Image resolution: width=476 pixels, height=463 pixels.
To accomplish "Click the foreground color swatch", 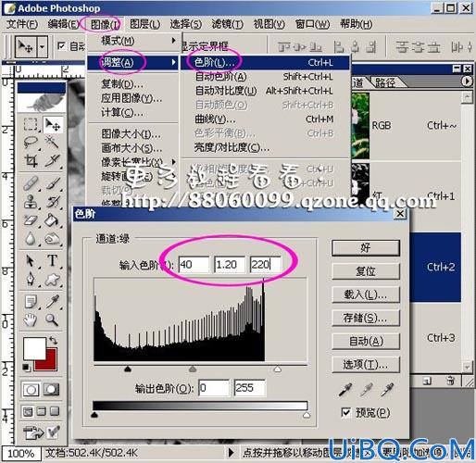I will coord(34,348).
